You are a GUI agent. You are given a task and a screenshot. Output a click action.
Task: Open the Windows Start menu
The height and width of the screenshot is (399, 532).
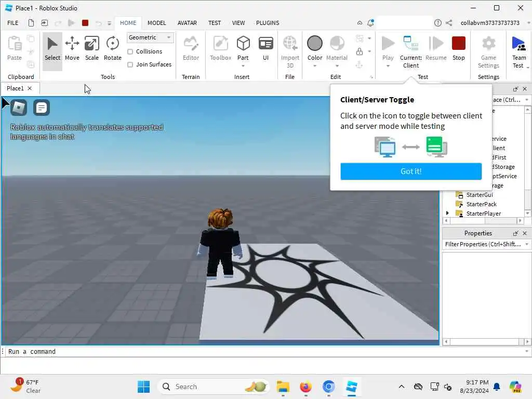click(x=143, y=387)
